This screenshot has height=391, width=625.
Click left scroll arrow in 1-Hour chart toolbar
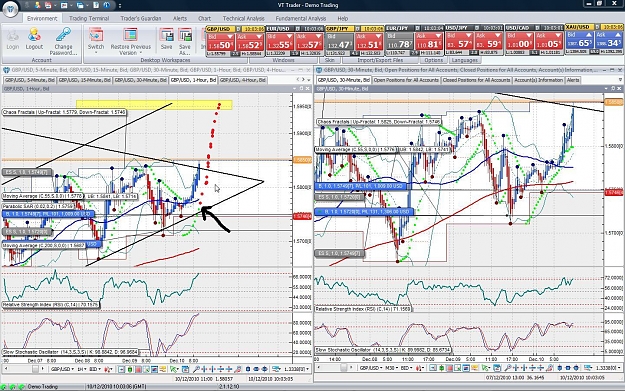tap(6, 369)
